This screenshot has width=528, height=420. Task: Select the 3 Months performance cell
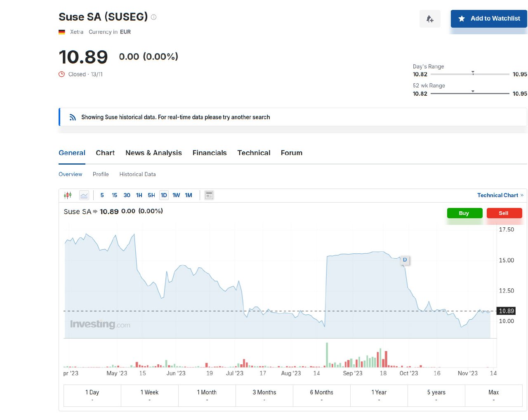coord(264,395)
